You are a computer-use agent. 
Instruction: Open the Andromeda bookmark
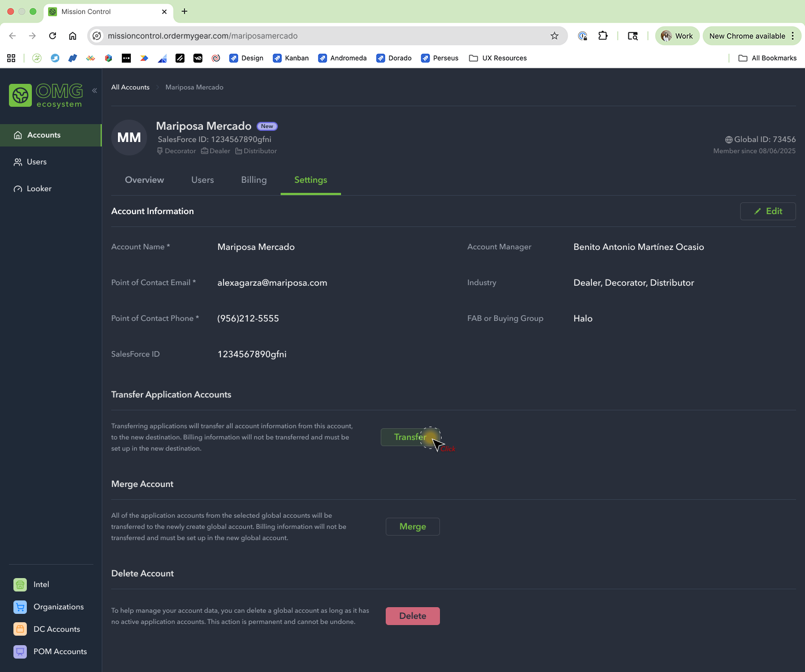[x=342, y=58]
